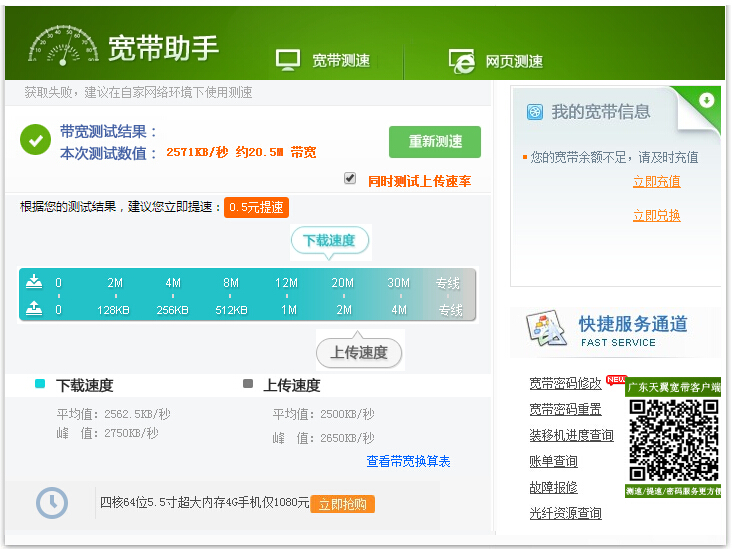Image resolution: width=732 pixels, height=549 pixels.
Task: Click the clock icon in the ad bar
Action: click(52, 503)
